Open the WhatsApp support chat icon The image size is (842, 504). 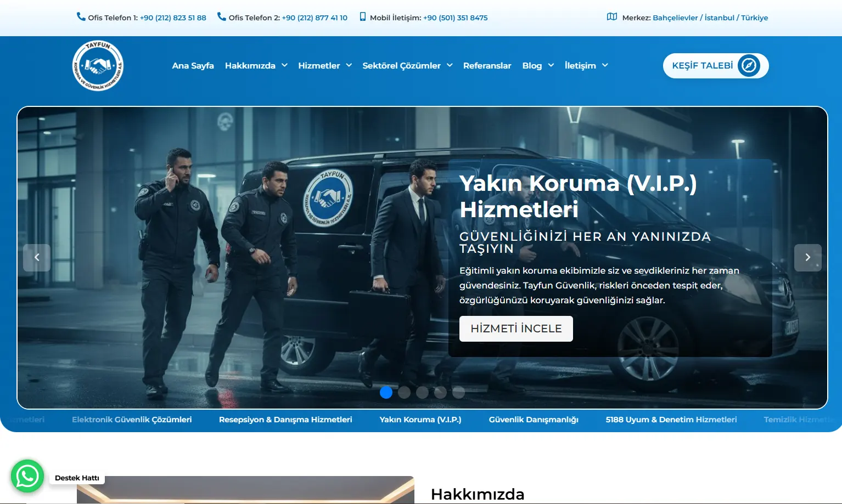[x=27, y=476]
